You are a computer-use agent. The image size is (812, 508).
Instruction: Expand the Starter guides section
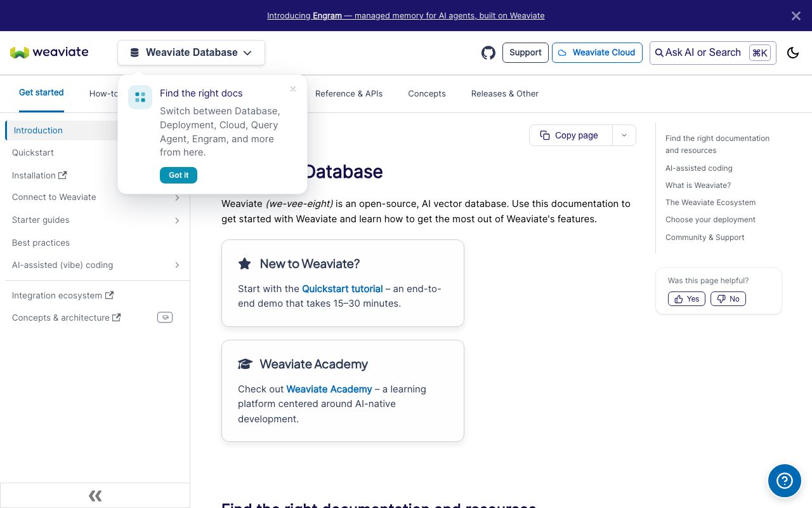click(177, 220)
